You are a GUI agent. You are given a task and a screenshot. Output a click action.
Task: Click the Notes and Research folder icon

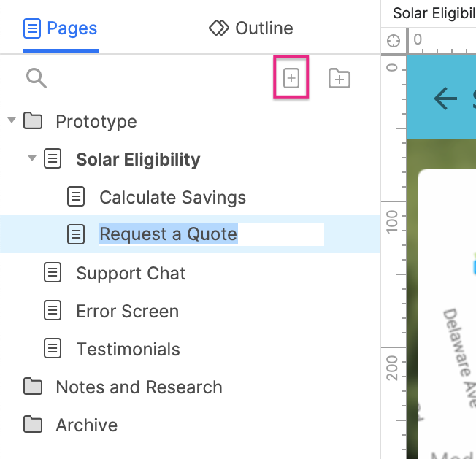coord(32,387)
